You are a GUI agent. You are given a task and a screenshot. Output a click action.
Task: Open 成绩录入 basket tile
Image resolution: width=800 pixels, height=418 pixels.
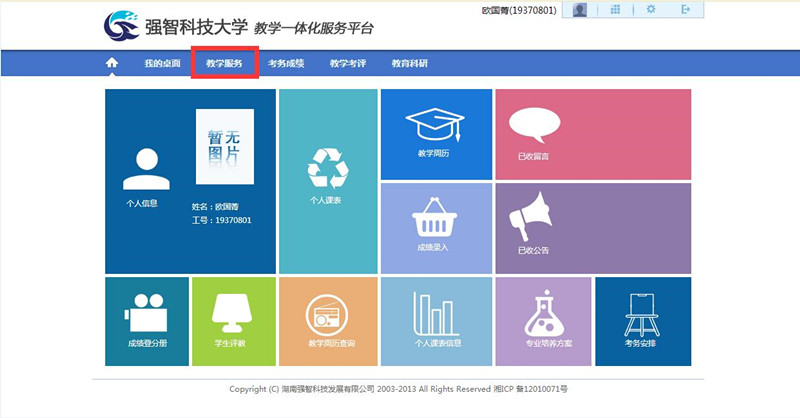click(436, 227)
